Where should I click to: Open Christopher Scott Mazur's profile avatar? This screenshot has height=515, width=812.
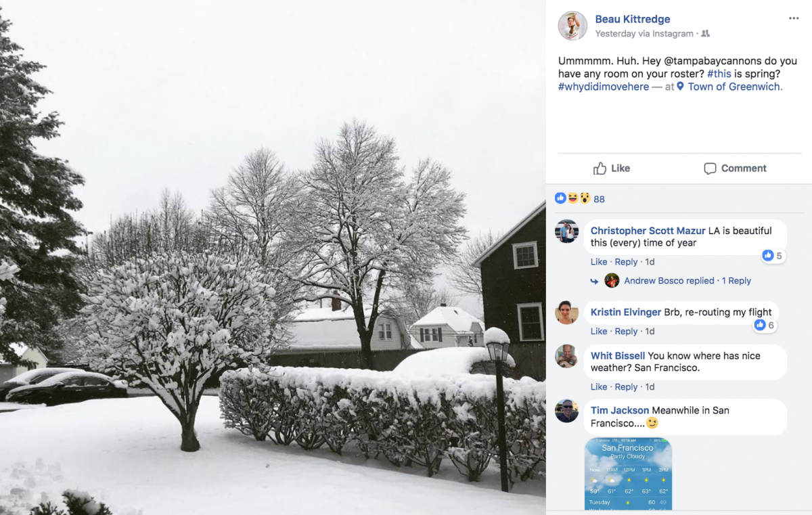tap(567, 231)
